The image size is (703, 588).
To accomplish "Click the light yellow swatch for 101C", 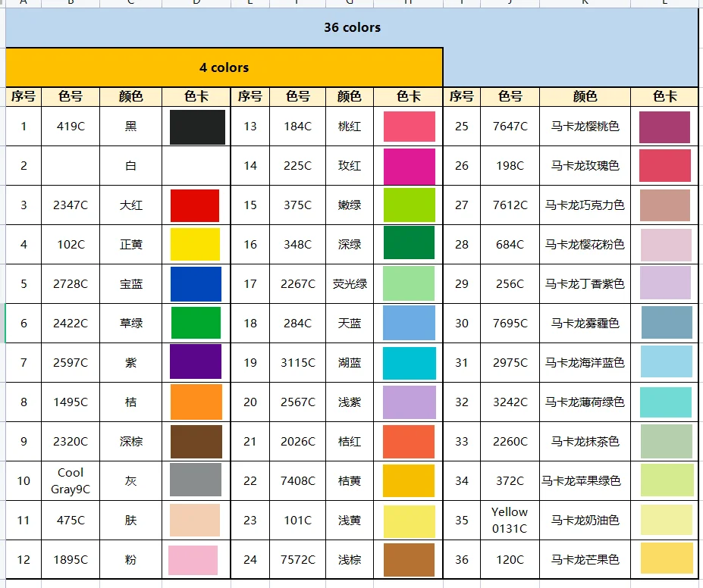I will click(x=410, y=521).
